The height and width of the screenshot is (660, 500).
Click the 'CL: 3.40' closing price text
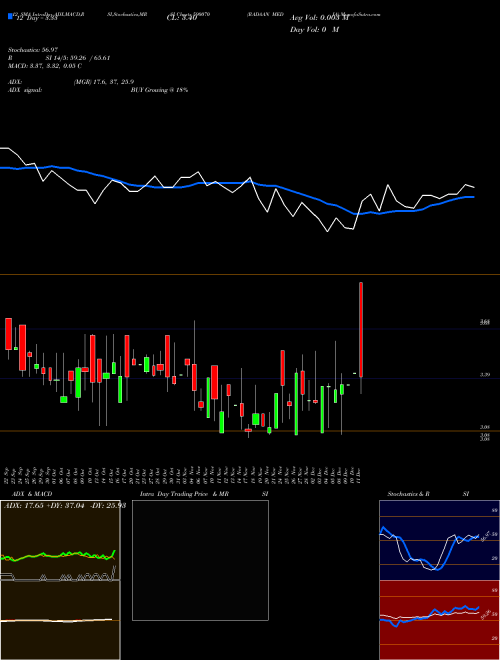tap(182, 18)
